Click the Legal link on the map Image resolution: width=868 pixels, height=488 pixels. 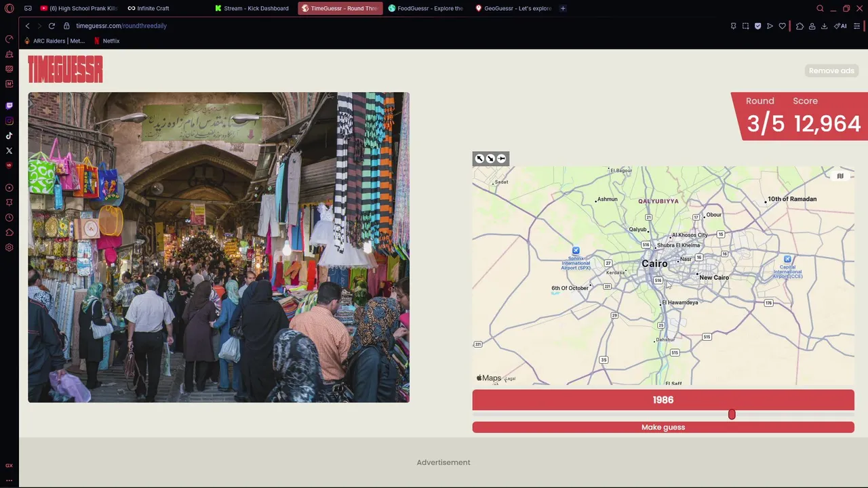(x=511, y=379)
